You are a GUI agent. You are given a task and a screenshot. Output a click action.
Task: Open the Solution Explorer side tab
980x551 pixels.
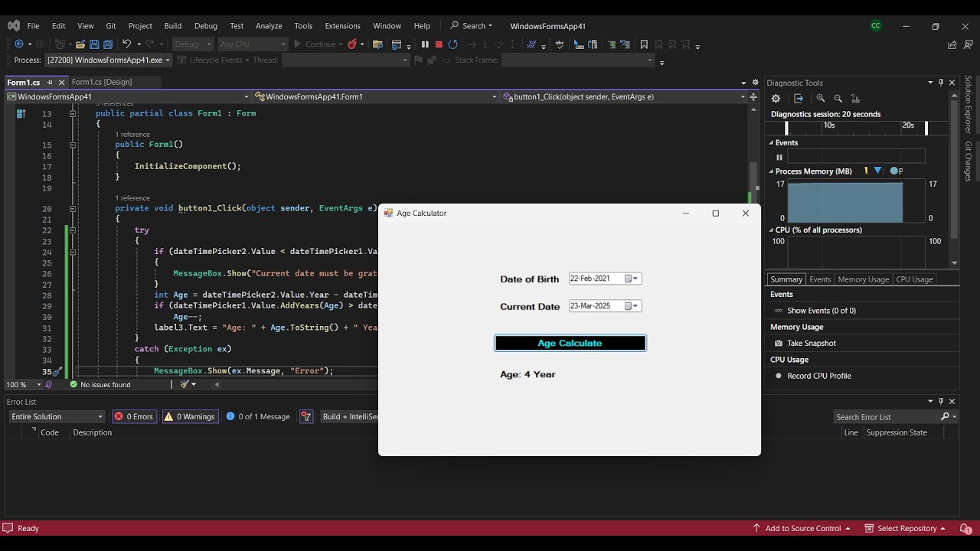pyautogui.click(x=969, y=104)
